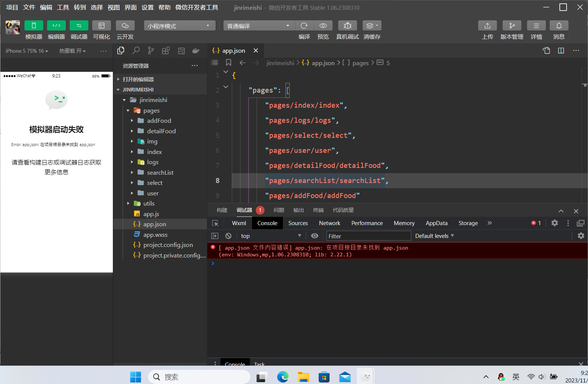
Task: Open project.config.json in the file tree
Action: pos(168,245)
